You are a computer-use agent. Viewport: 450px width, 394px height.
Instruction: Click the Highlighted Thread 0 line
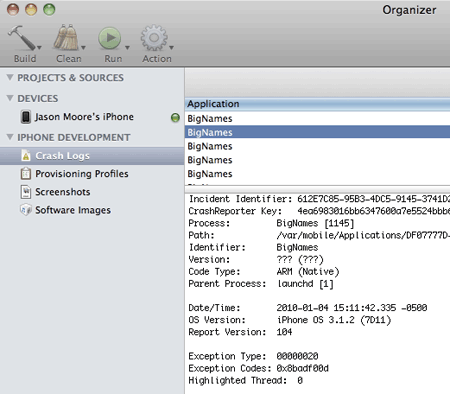click(246, 380)
